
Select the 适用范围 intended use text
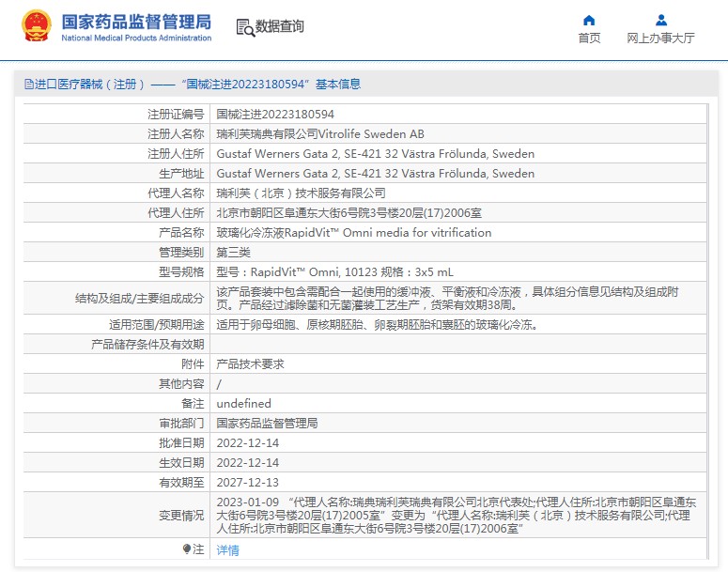[378, 325]
